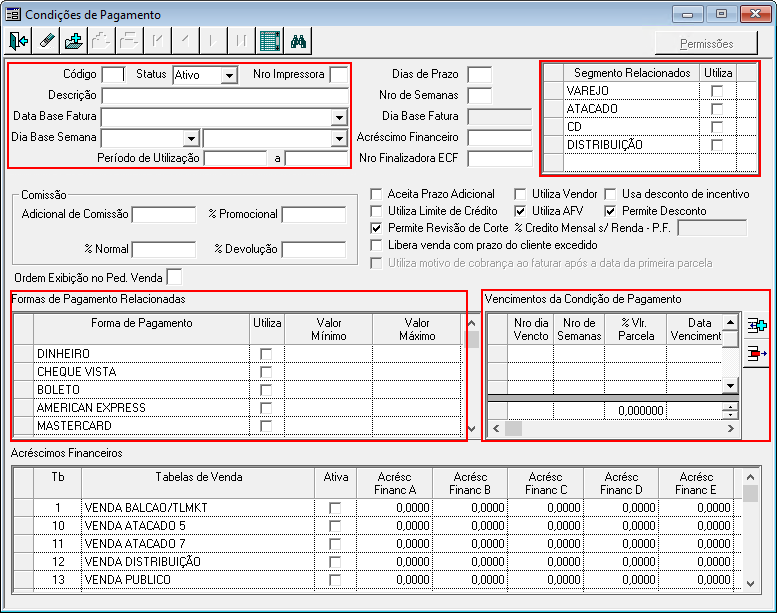
Task: Enable Utiliza Vendor checkbox
Action: [520, 194]
